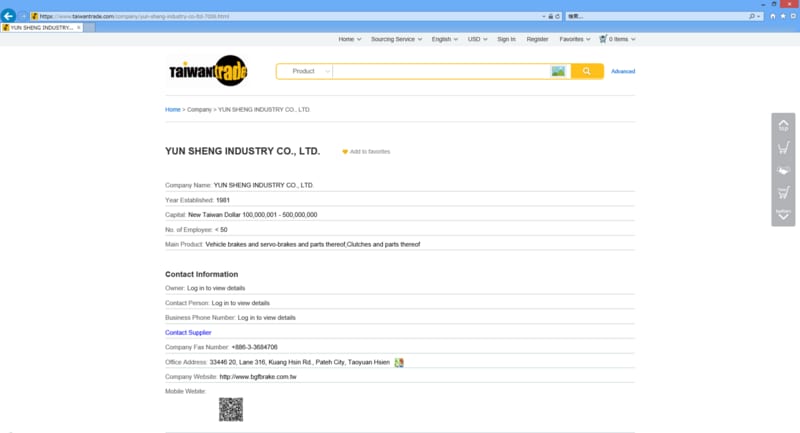Viewport: 800px width, 433px height.
Task: Click the Register link
Action: point(537,39)
